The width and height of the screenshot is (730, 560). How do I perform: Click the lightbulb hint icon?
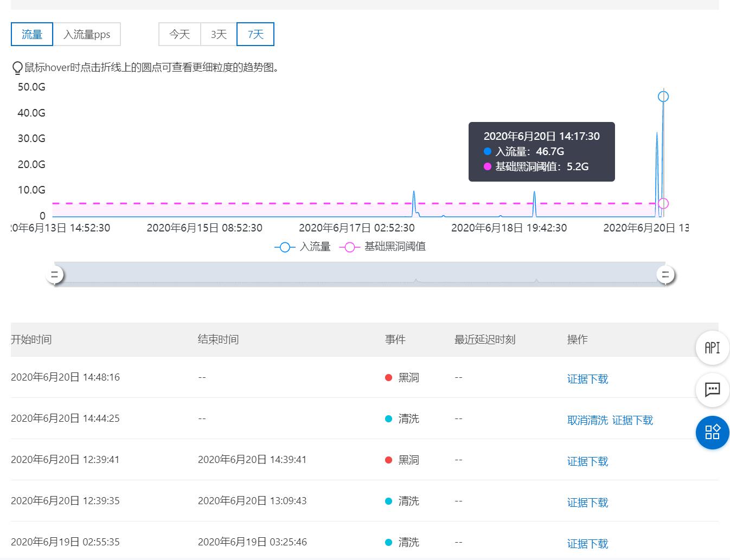point(17,68)
